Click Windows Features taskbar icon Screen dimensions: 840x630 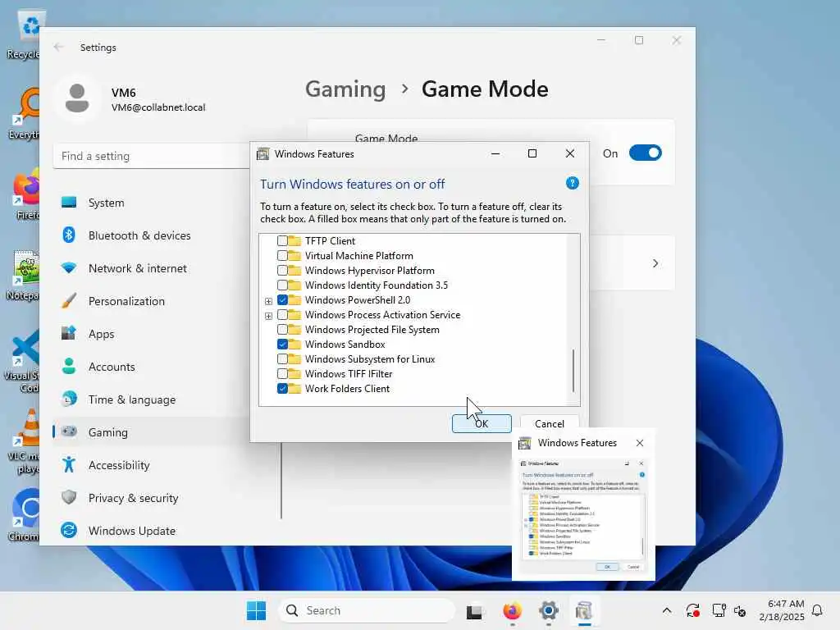pyautogui.click(x=584, y=610)
